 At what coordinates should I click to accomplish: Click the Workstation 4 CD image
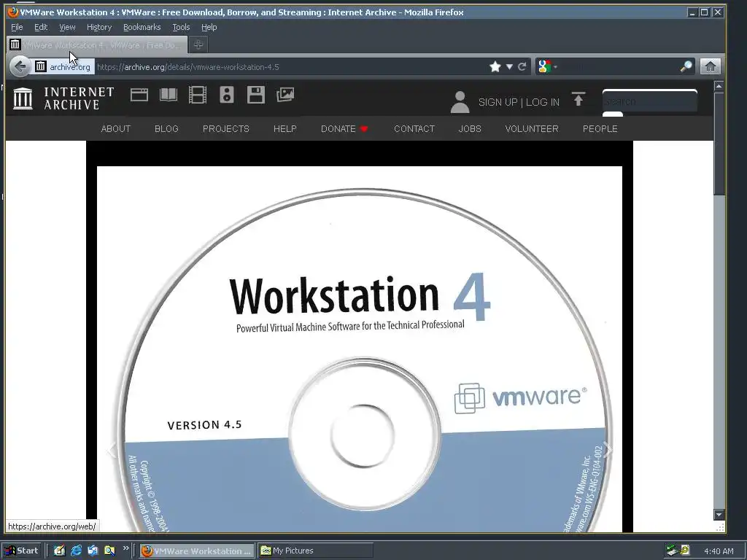coord(360,349)
